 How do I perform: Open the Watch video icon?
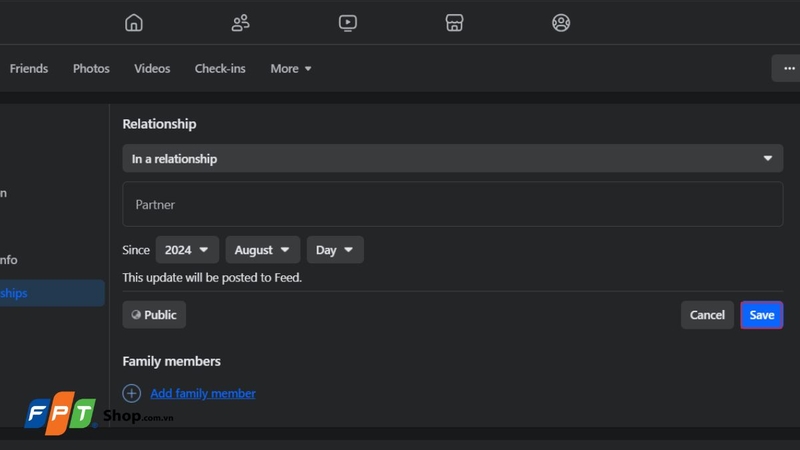347,23
